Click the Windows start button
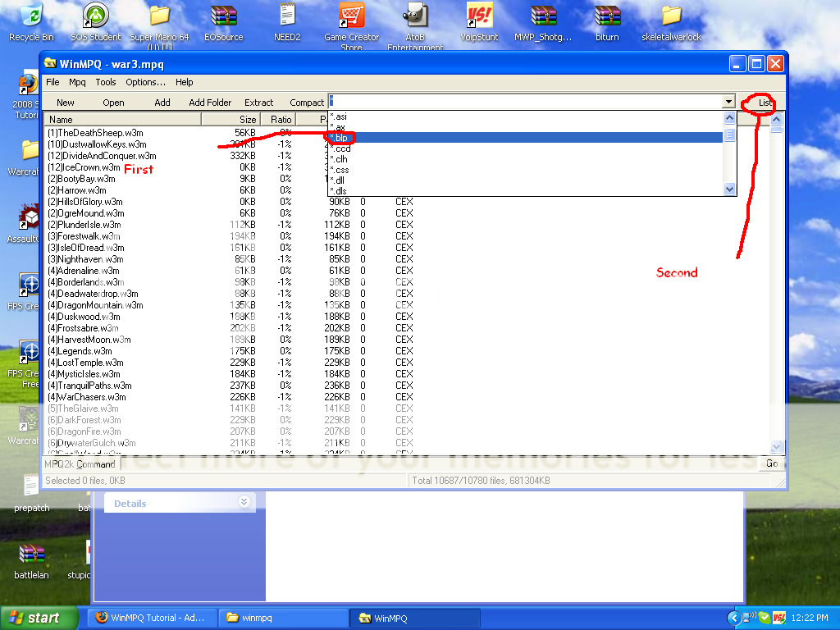This screenshot has height=630, width=840. (x=39, y=618)
